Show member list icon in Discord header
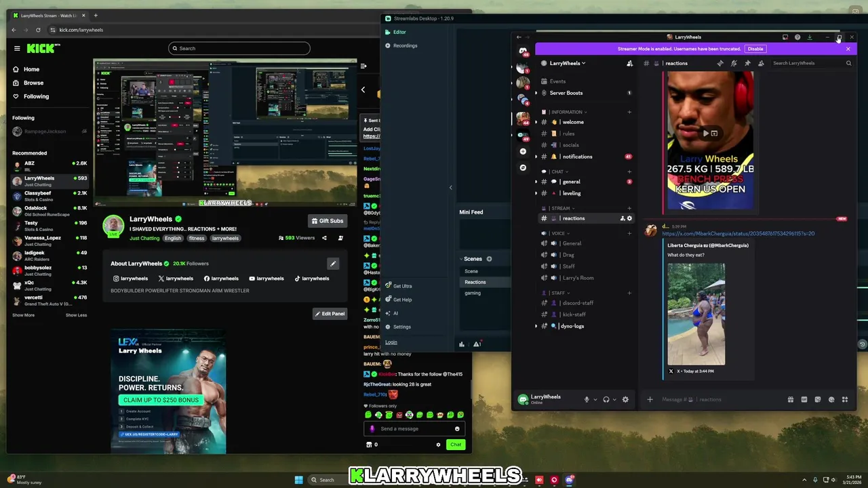 (x=761, y=63)
